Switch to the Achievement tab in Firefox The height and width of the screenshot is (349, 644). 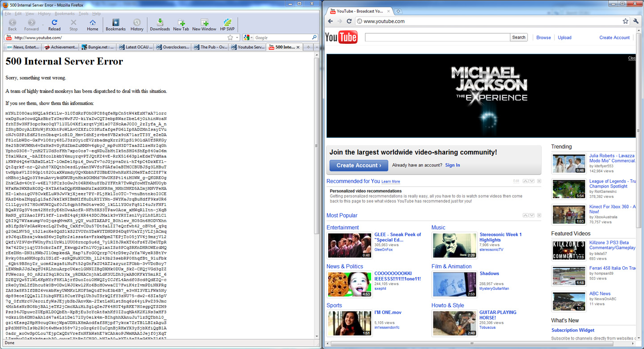(x=60, y=47)
